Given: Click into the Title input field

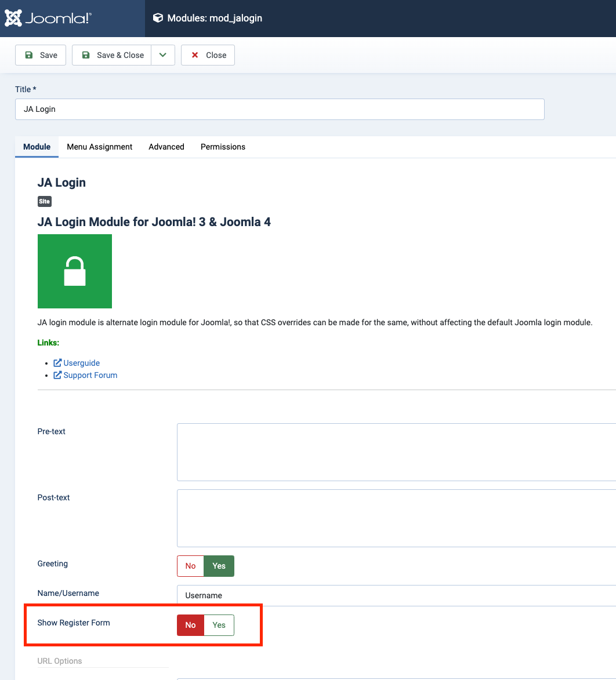Looking at the screenshot, I should [280, 109].
